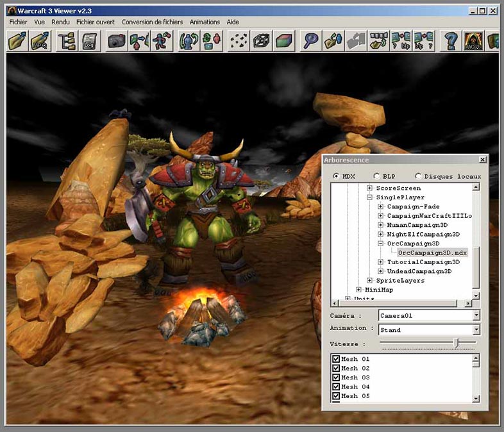Open the Fichier menu
The height and width of the screenshot is (432, 504).
pyautogui.click(x=19, y=22)
